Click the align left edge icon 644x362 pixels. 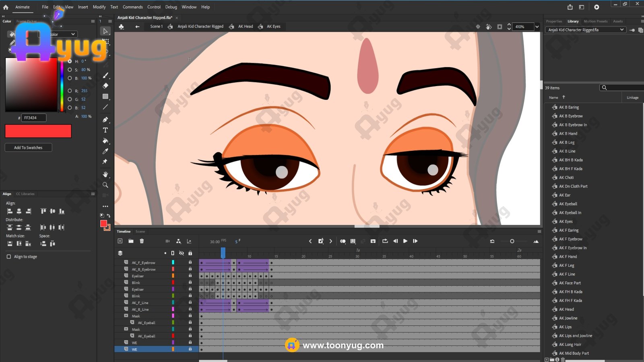[x=10, y=211]
